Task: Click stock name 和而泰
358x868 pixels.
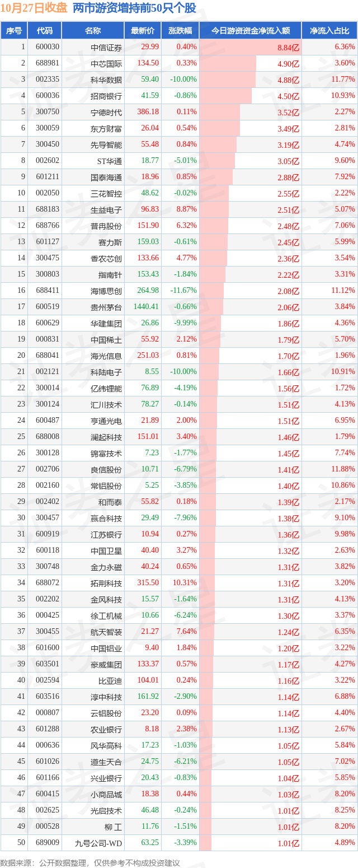Action: [x=110, y=502]
